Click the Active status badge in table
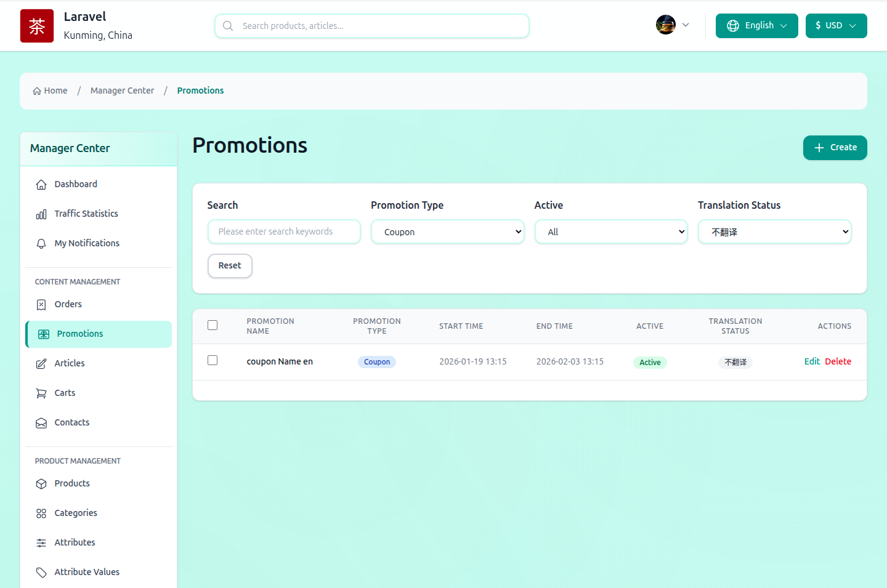887x588 pixels. click(x=650, y=363)
